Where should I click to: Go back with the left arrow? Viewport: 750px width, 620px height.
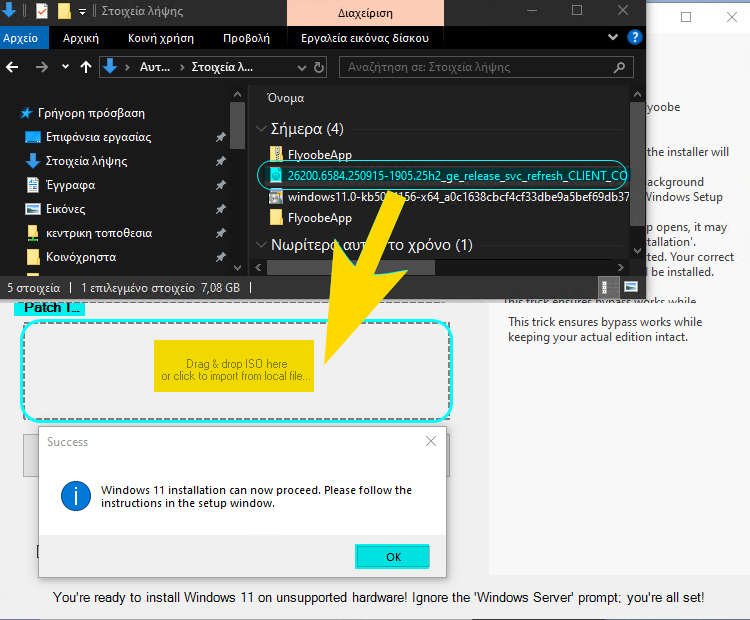coord(12,67)
